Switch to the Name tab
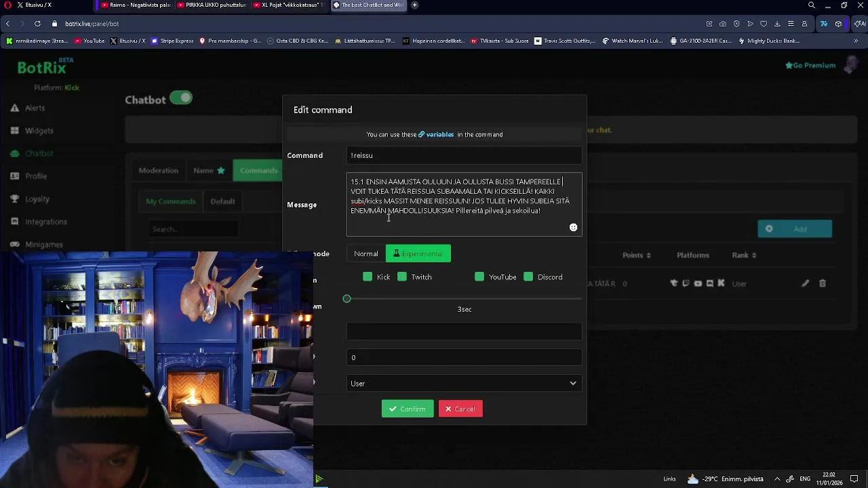 tap(209, 170)
